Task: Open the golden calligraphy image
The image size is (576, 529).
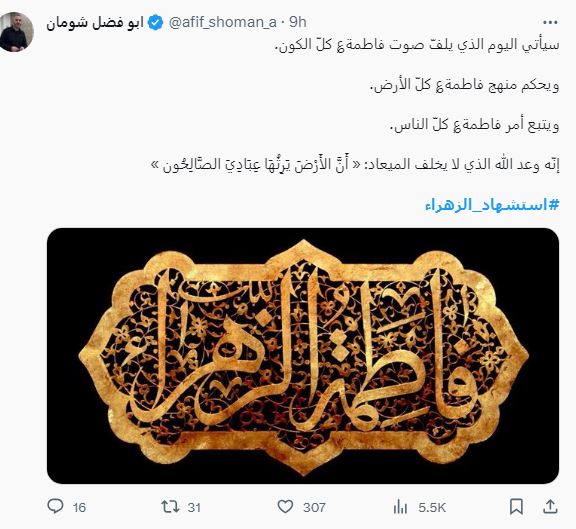Action: (x=303, y=356)
